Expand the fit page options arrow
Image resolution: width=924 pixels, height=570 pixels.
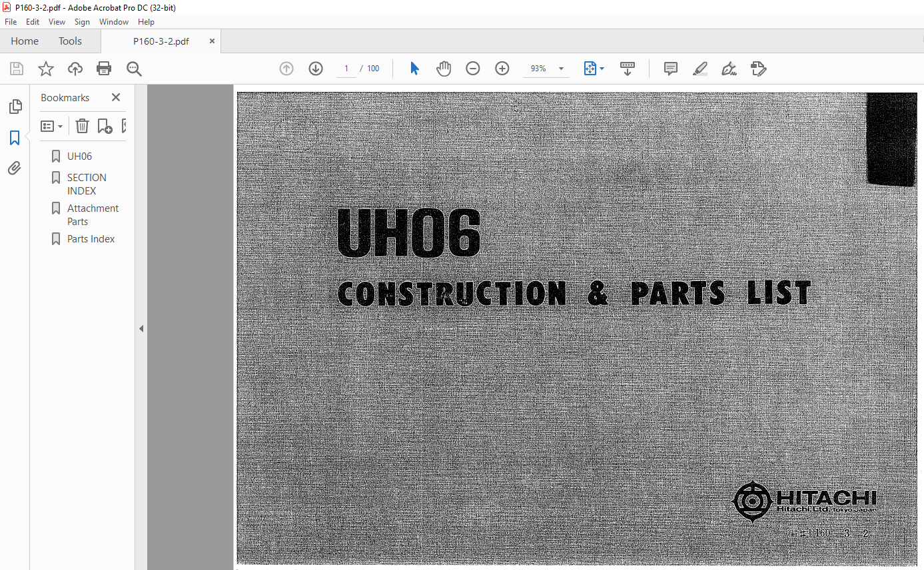pyautogui.click(x=602, y=69)
